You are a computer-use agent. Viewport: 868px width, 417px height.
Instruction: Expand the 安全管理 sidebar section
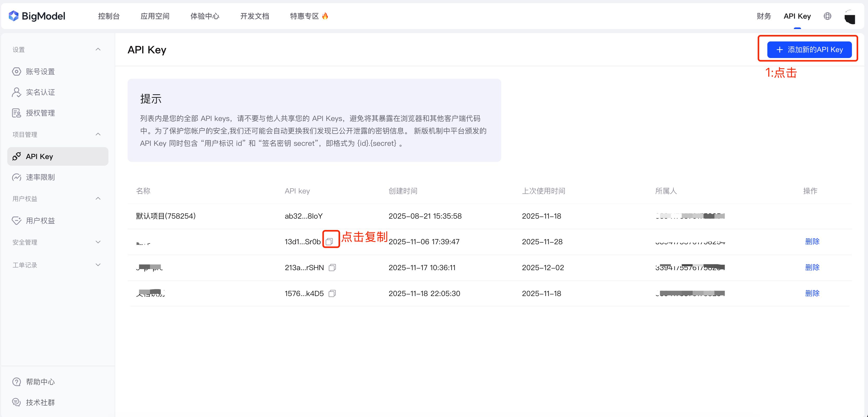pos(98,242)
